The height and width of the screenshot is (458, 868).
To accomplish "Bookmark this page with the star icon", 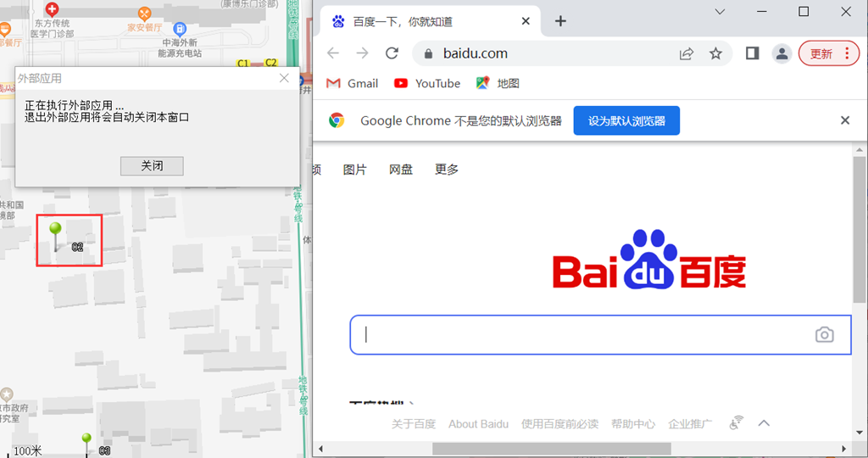I will pyautogui.click(x=715, y=53).
